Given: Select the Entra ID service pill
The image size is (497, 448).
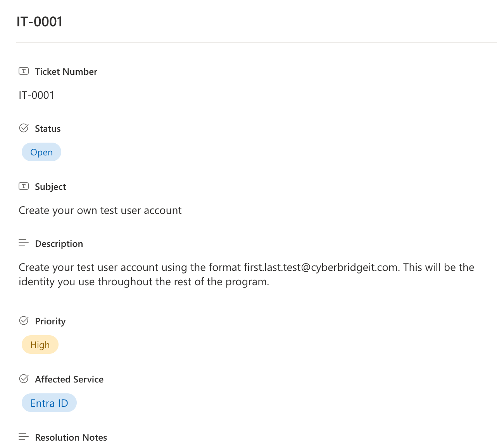Looking at the screenshot, I should coord(49,403).
